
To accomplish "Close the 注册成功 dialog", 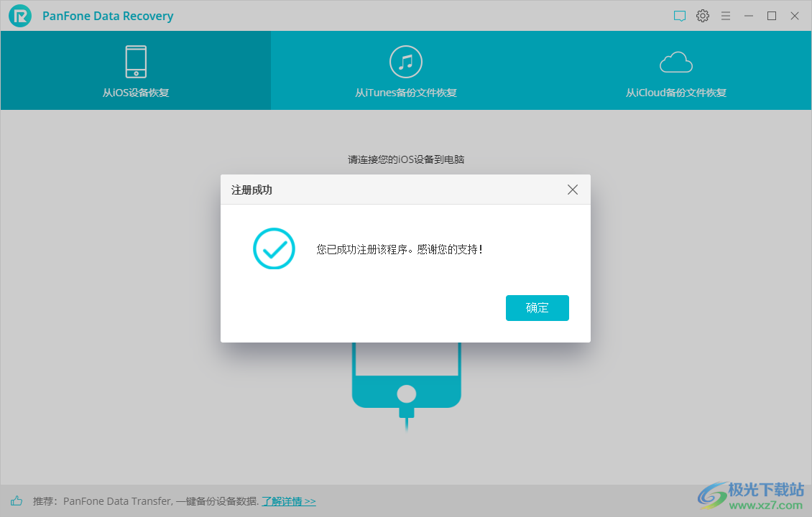I will click(572, 190).
